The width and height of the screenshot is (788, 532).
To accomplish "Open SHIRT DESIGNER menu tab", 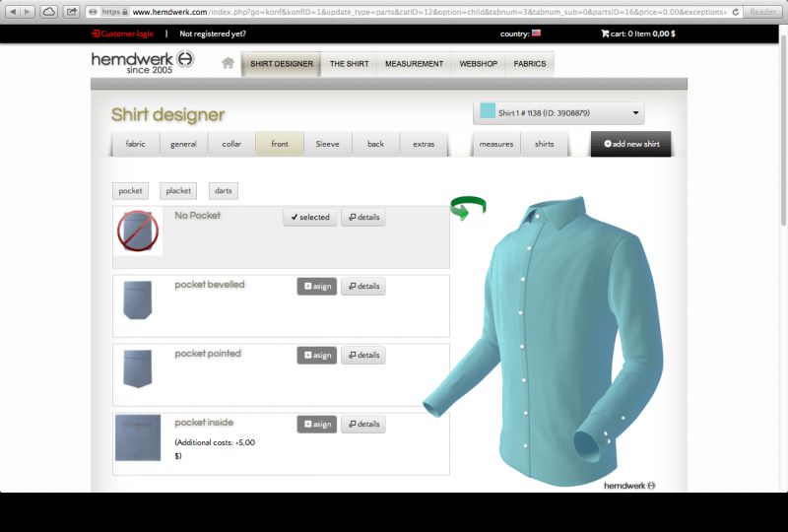I will point(282,64).
